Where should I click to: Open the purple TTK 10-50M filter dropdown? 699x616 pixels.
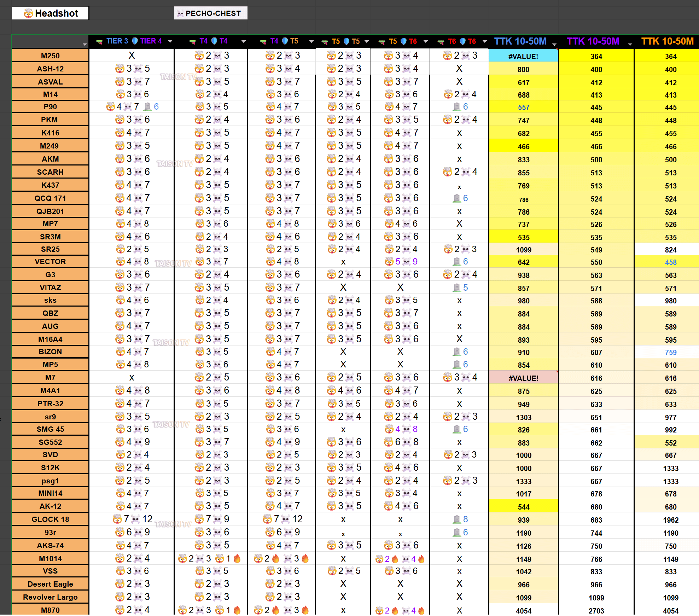pyautogui.click(x=630, y=44)
